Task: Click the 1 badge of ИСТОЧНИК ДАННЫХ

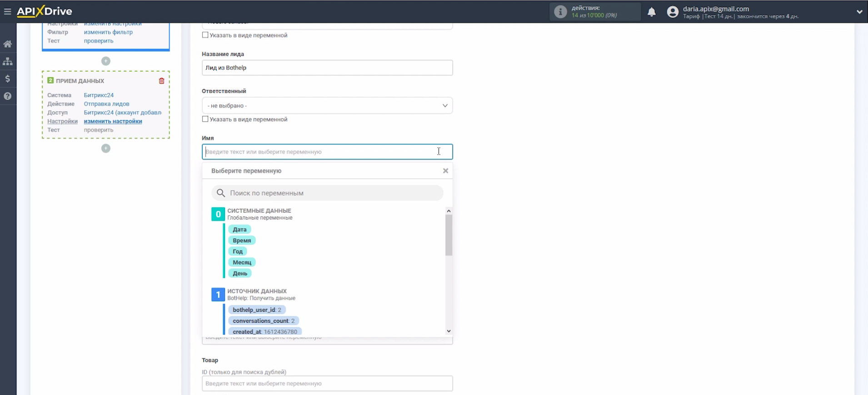Action: click(x=218, y=295)
